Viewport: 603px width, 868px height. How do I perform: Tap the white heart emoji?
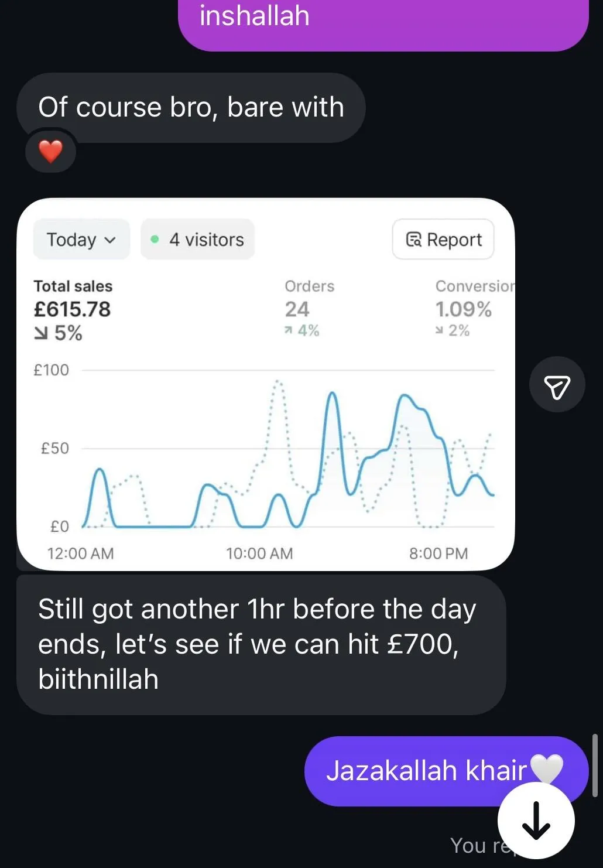(546, 768)
